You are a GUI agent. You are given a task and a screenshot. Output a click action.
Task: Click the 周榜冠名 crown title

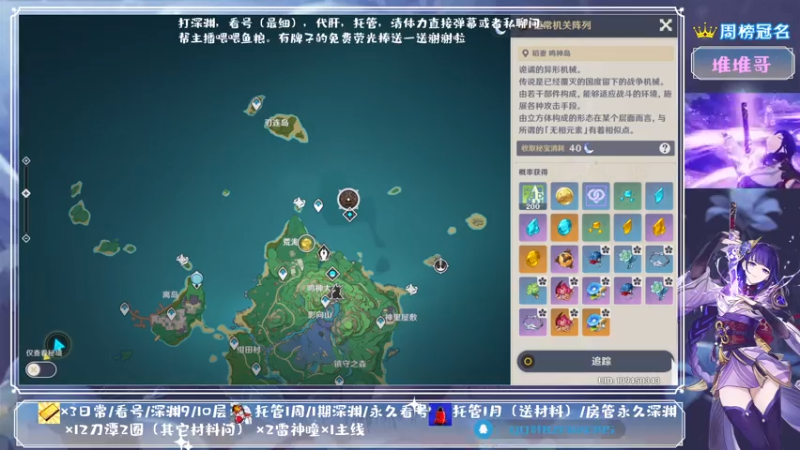click(741, 32)
